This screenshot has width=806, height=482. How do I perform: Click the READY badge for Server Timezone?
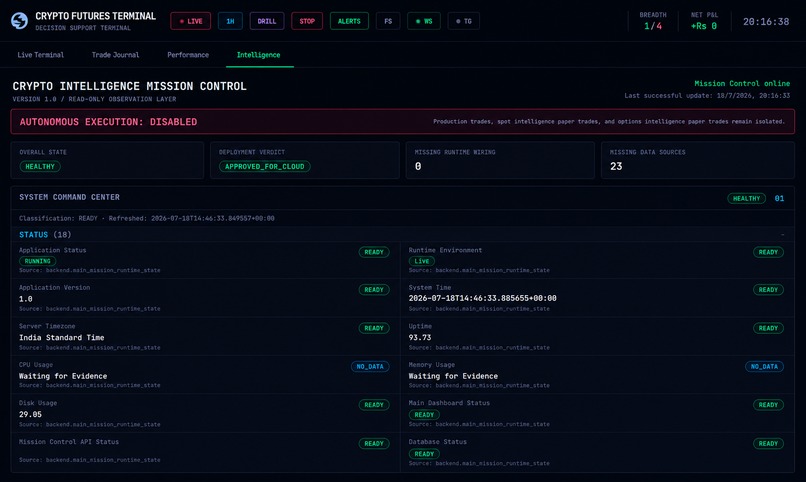coord(374,328)
